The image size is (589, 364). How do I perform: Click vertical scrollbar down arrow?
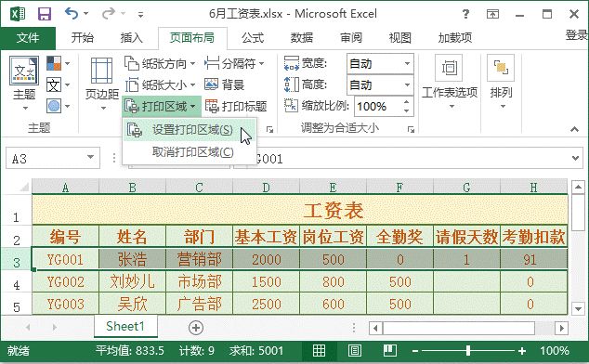tap(578, 309)
